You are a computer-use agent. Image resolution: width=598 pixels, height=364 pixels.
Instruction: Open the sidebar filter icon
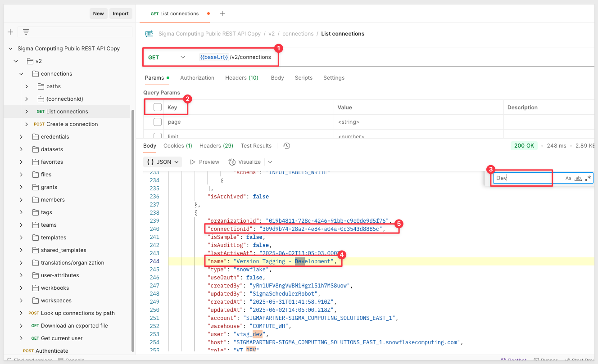pyautogui.click(x=26, y=32)
